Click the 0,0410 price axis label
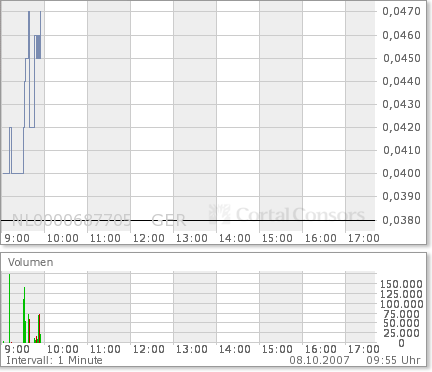Image resolution: width=432 pixels, height=372 pixels. (402, 150)
